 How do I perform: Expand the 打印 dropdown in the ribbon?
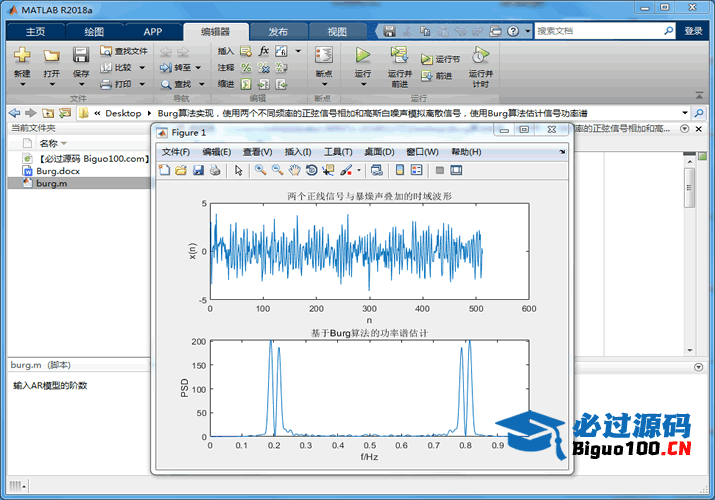[142, 85]
